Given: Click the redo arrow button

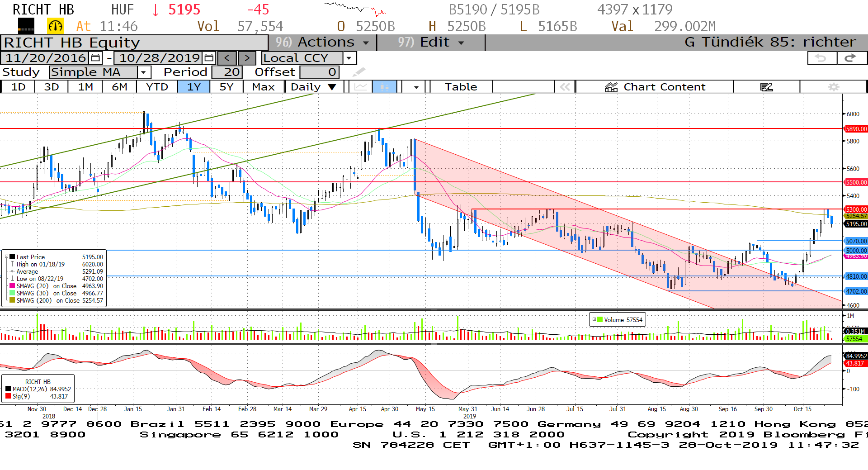Looking at the screenshot, I should (x=851, y=58).
